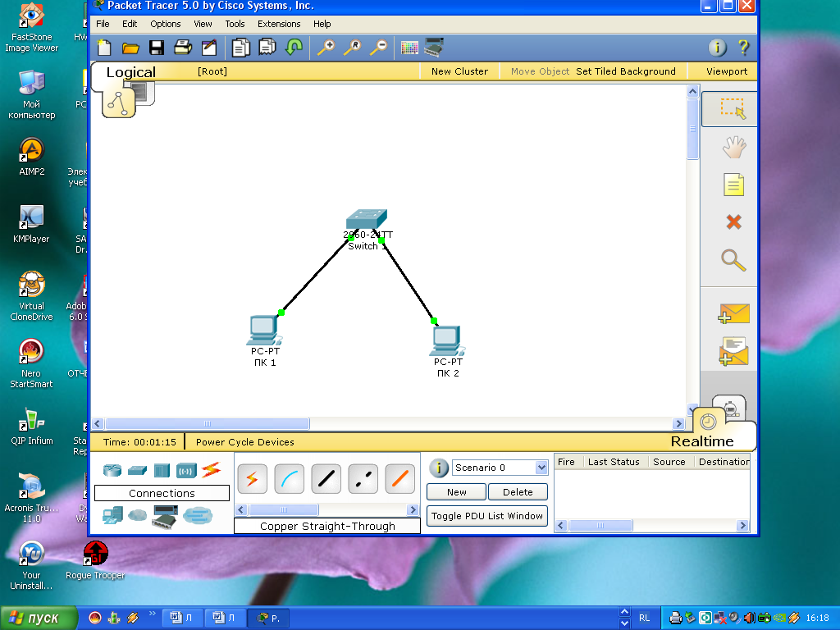The height and width of the screenshot is (630, 840).
Task: Select End Devices category icon
Action: (112, 516)
